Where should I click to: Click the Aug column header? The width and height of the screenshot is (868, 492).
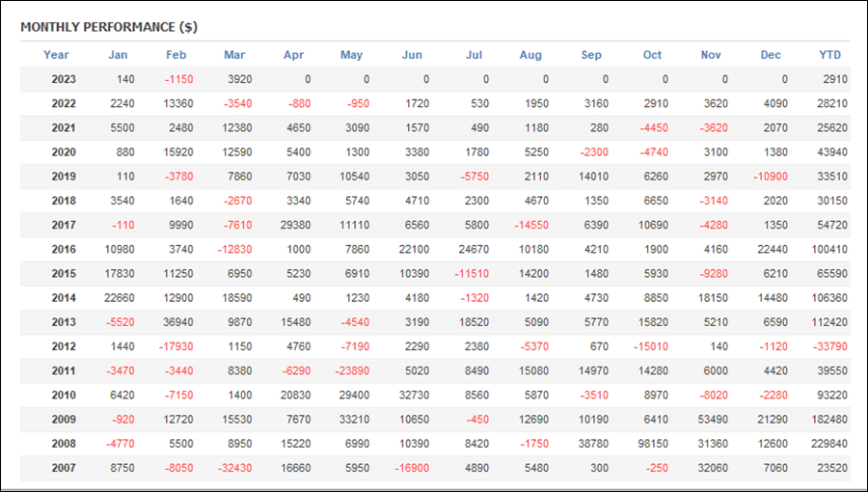pos(530,55)
